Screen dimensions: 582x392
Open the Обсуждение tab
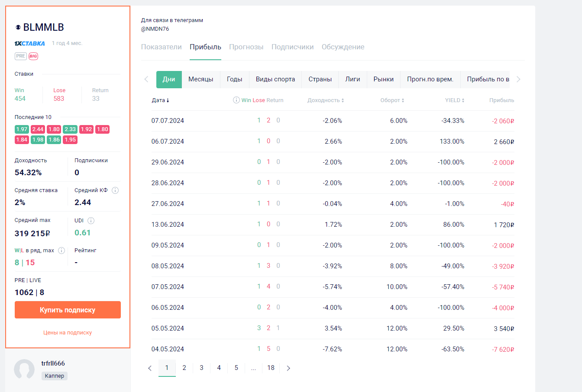click(343, 47)
